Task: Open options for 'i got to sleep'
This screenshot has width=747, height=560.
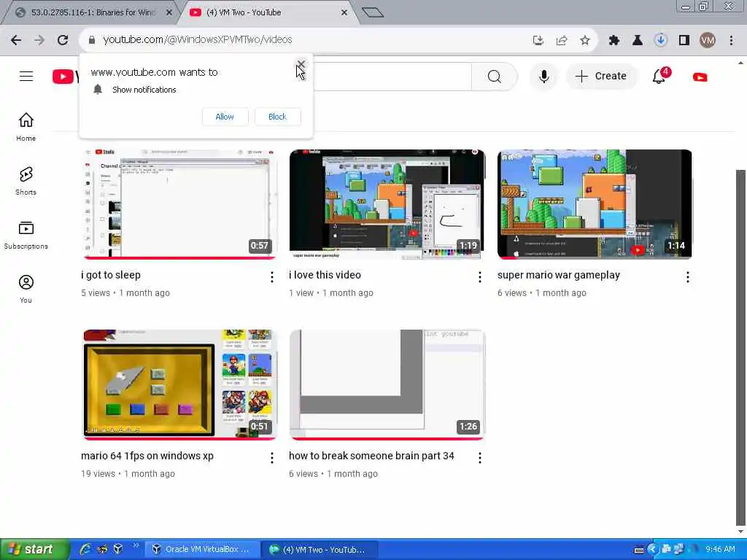Action: (x=272, y=277)
